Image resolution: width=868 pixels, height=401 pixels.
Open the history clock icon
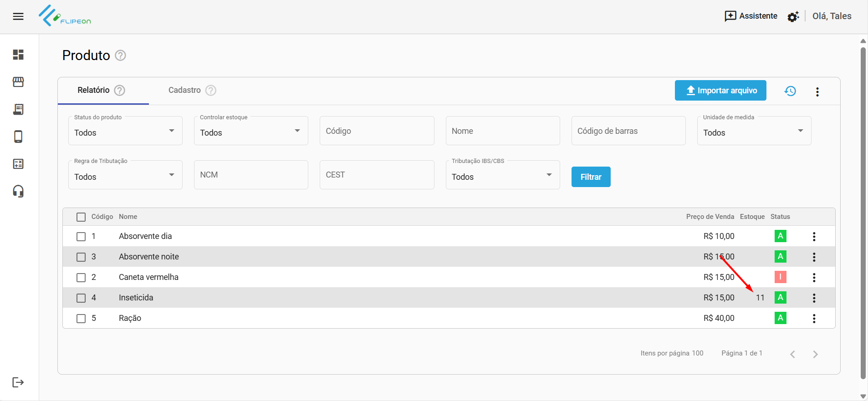[x=790, y=91]
